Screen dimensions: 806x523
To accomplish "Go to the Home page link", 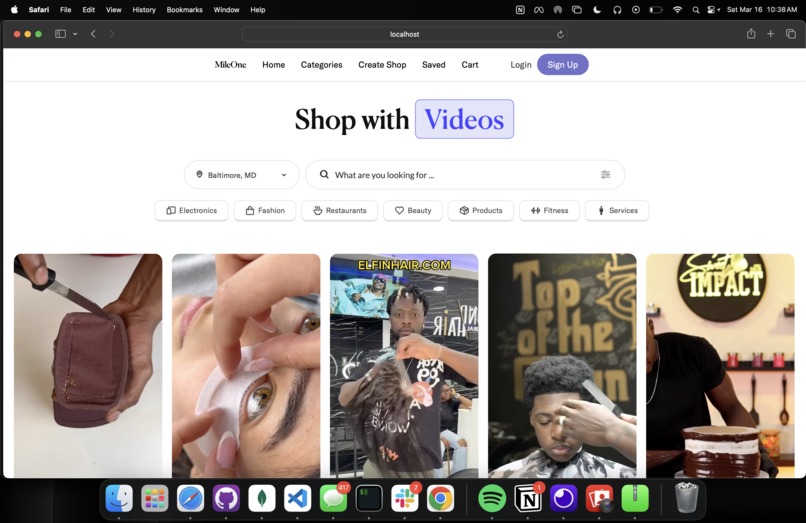I will [x=273, y=65].
